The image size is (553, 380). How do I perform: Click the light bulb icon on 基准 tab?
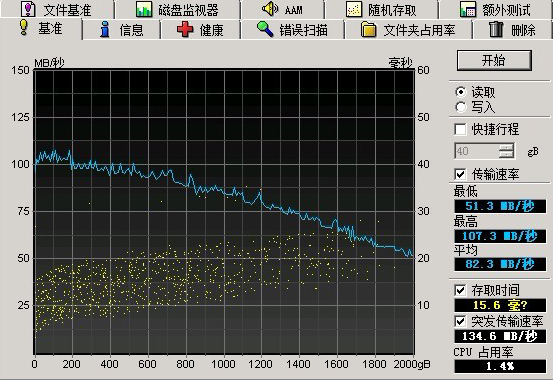24,28
